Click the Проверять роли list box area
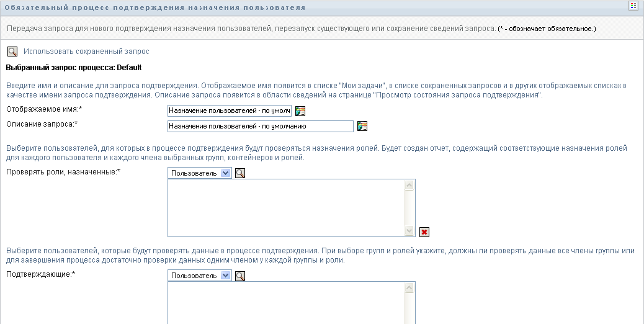 (291, 208)
